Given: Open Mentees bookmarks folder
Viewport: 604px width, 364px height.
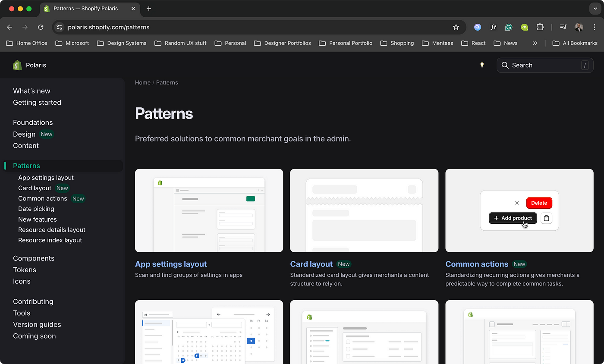Looking at the screenshot, I should (438, 43).
